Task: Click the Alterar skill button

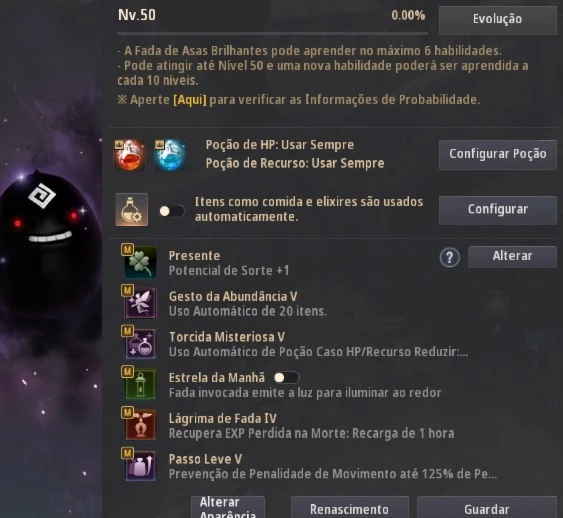Action: coord(512,256)
